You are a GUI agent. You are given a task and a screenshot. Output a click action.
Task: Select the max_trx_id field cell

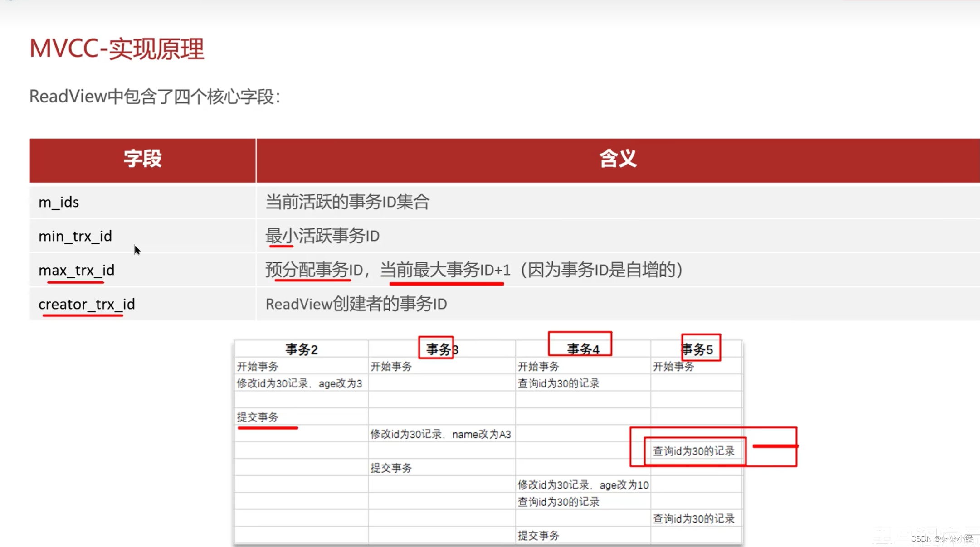[x=142, y=270]
